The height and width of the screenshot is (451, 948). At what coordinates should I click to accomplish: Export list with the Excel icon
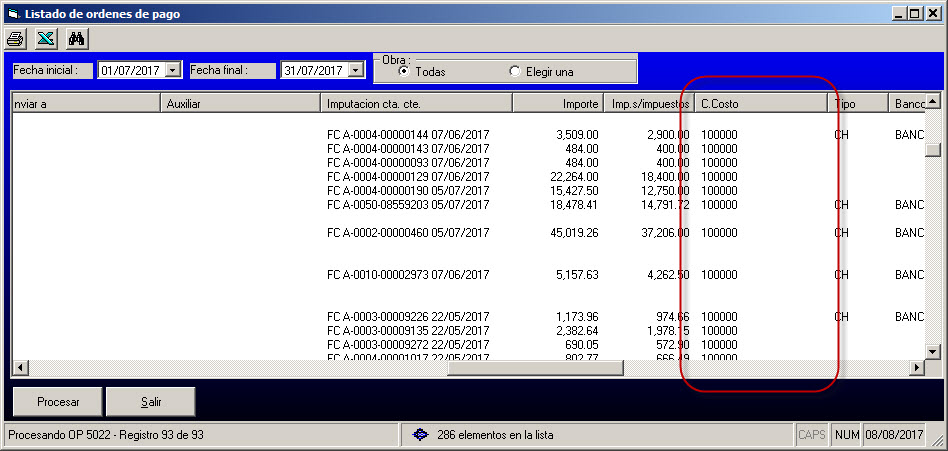46,39
